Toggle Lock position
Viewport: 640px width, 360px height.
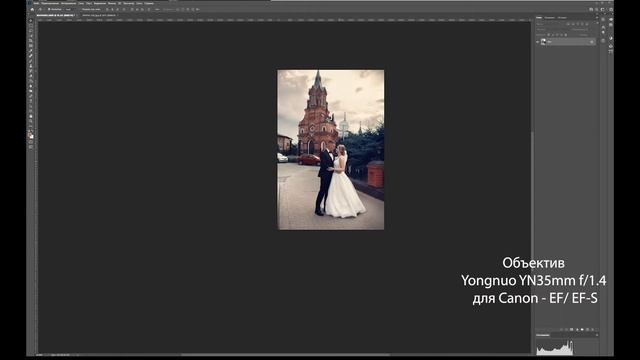pyautogui.click(x=557, y=35)
